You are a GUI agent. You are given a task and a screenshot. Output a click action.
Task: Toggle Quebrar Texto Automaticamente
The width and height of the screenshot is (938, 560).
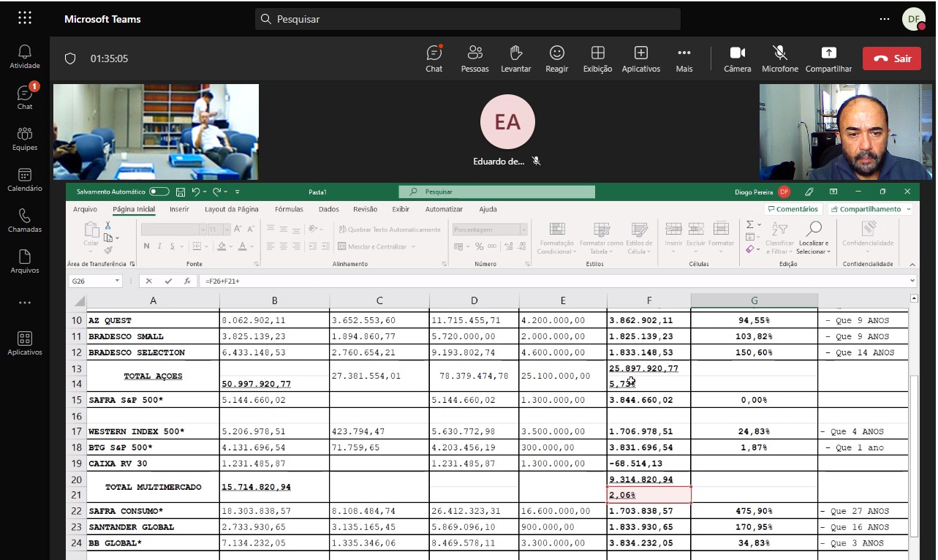pos(390,230)
